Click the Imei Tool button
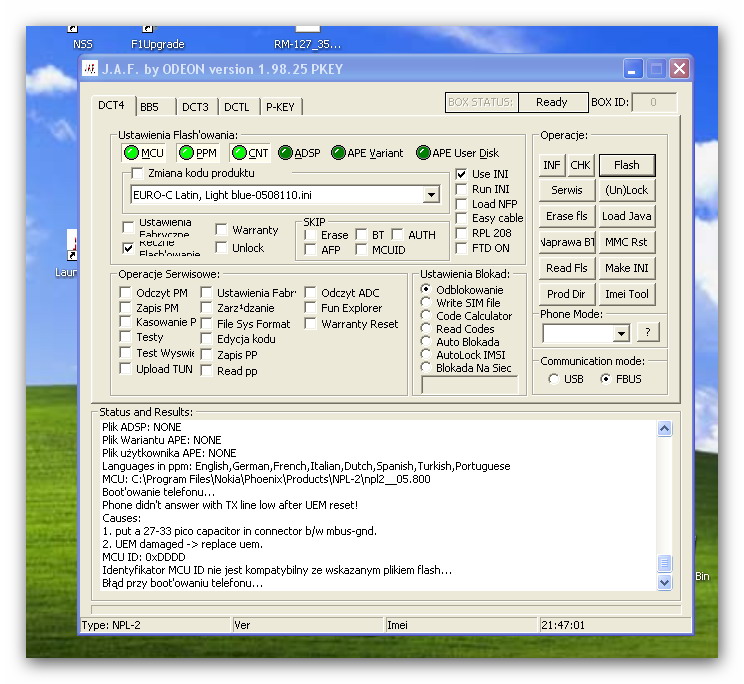Image resolution: width=744 pixels, height=684 pixels. [627, 294]
